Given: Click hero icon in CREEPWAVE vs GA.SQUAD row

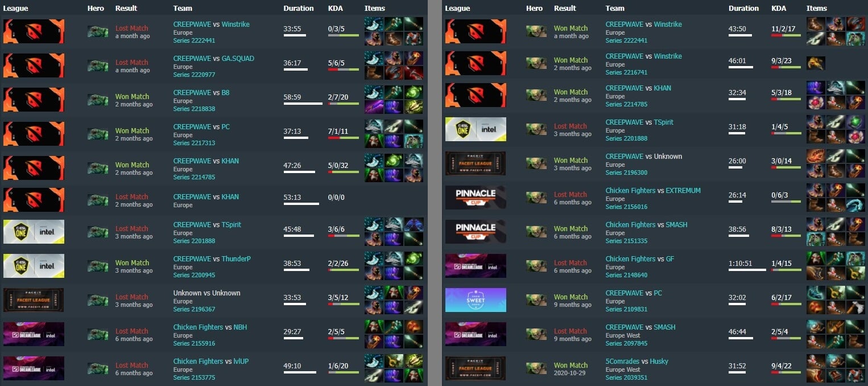Looking at the screenshot, I should coord(98,65).
